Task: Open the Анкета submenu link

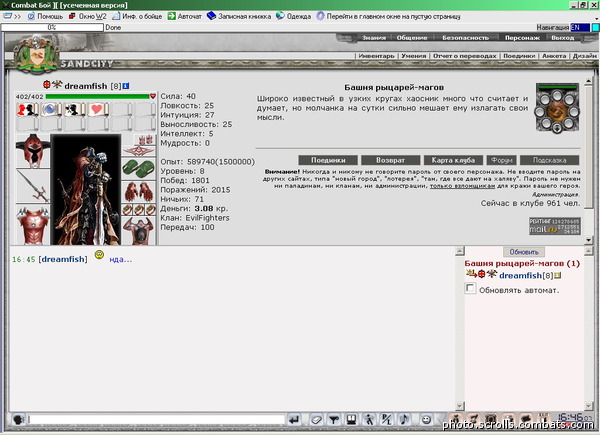Action: [554, 55]
